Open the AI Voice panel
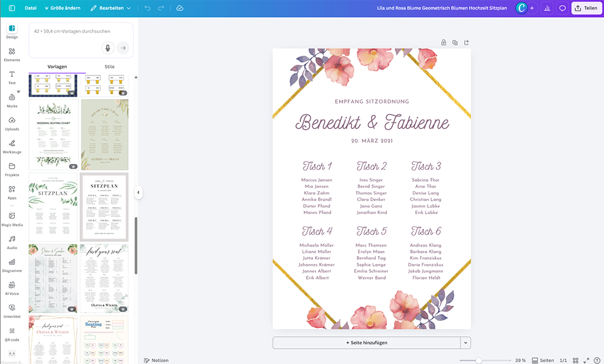The height and width of the screenshot is (364, 604). pyautogui.click(x=12, y=288)
